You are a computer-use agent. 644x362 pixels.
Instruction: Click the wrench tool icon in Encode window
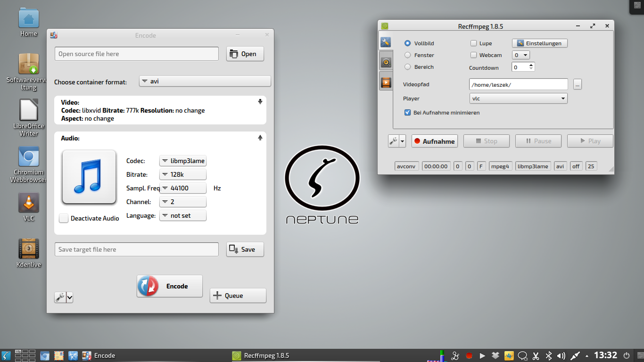click(x=60, y=297)
